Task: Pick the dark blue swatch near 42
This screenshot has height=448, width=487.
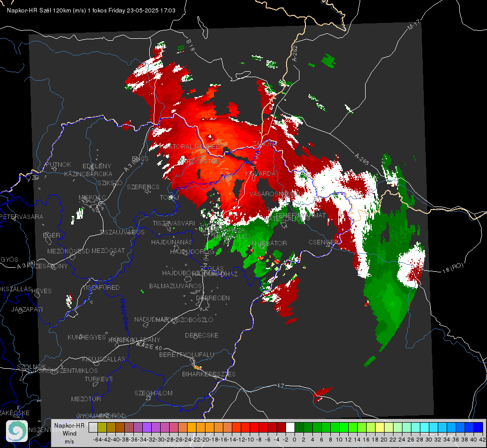Action: pyautogui.click(x=479, y=427)
